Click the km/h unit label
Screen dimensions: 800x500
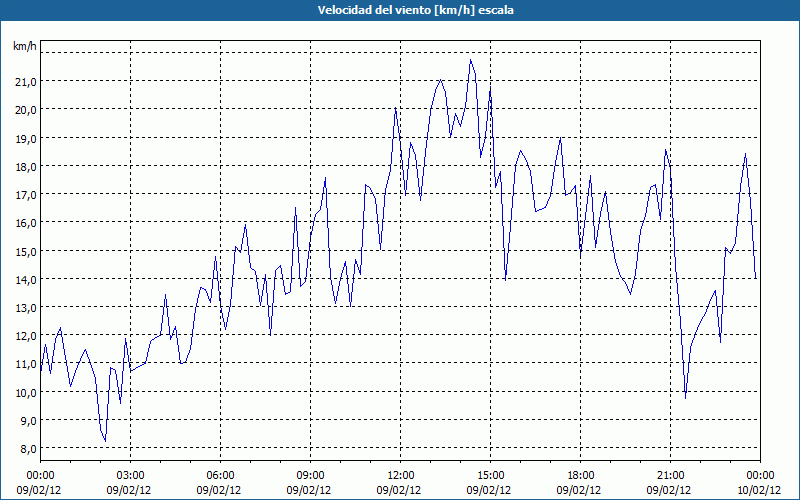[x=25, y=47]
